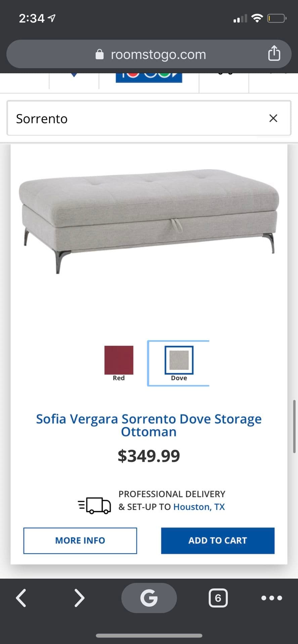Go forward with the browser forward arrow
This screenshot has height=644, width=298.
tap(79, 598)
